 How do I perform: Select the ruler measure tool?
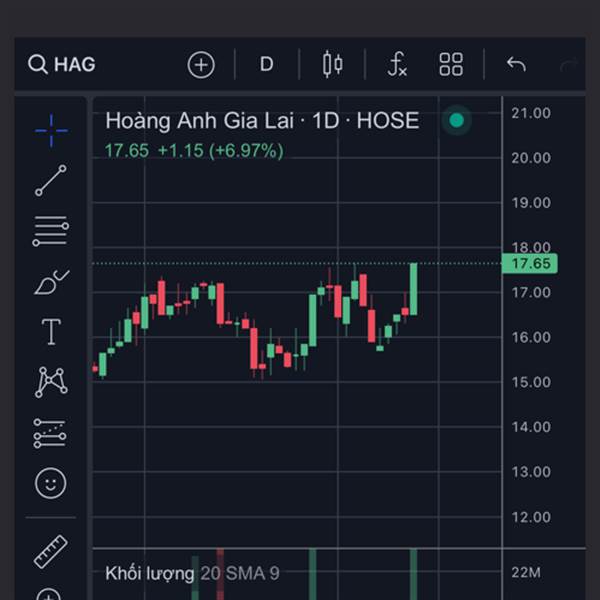(51, 551)
